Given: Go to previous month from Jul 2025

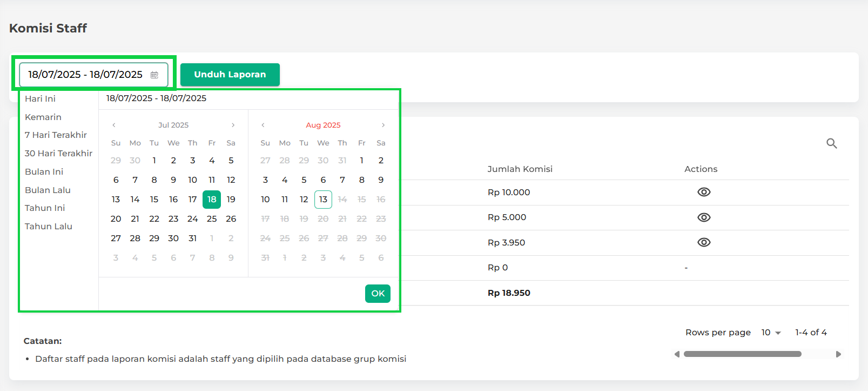Looking at the screenshot, I should click(114, 125).
